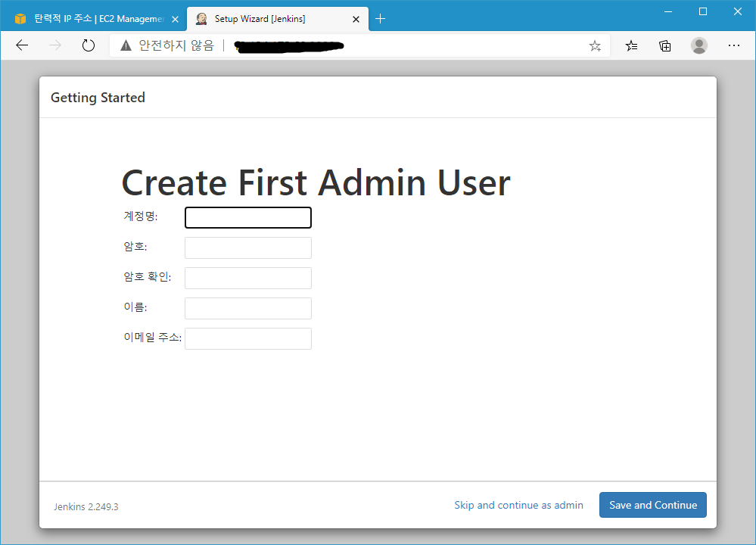Open the Collections icon

click(665, 46)
